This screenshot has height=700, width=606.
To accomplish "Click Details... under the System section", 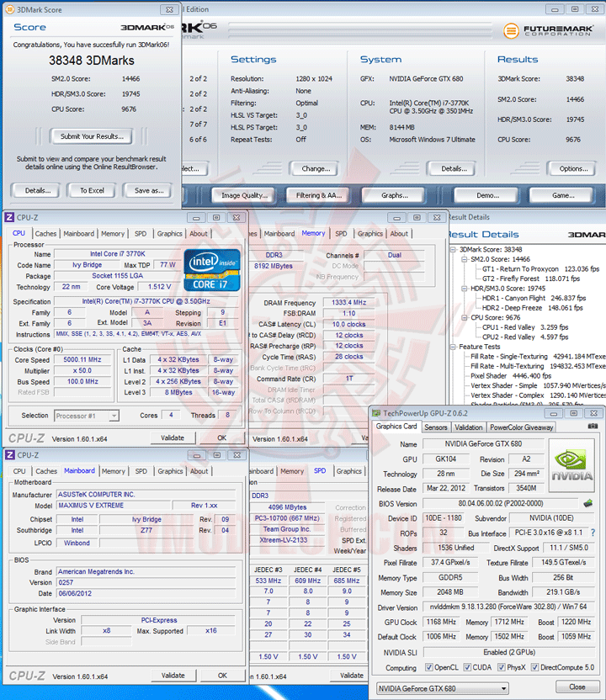I will [x=454, y=169].
